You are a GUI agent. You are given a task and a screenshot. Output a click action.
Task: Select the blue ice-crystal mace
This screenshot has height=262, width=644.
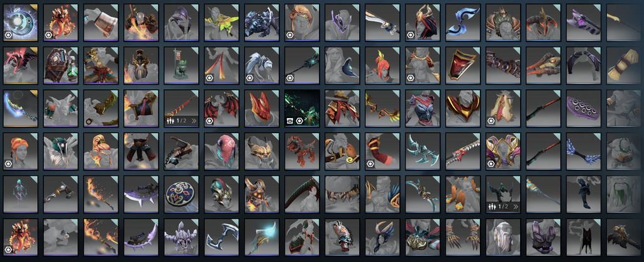[584, 151]
